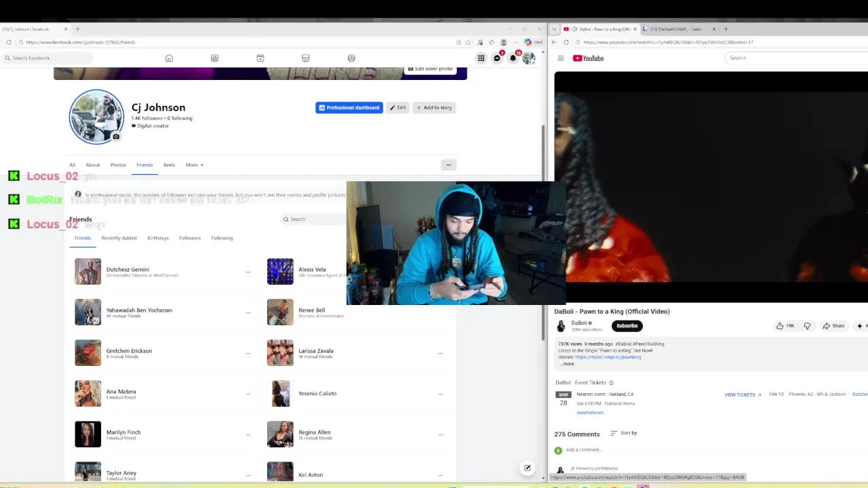Click VIEW TICKETS link

pyautogui.click(x=743, y=394)
